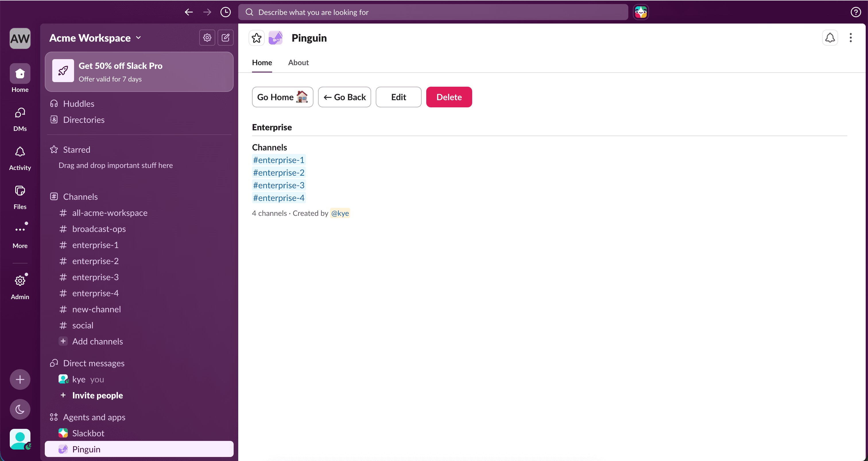Star the Pinguin app
868x461 pixels.
pos(256,38)
